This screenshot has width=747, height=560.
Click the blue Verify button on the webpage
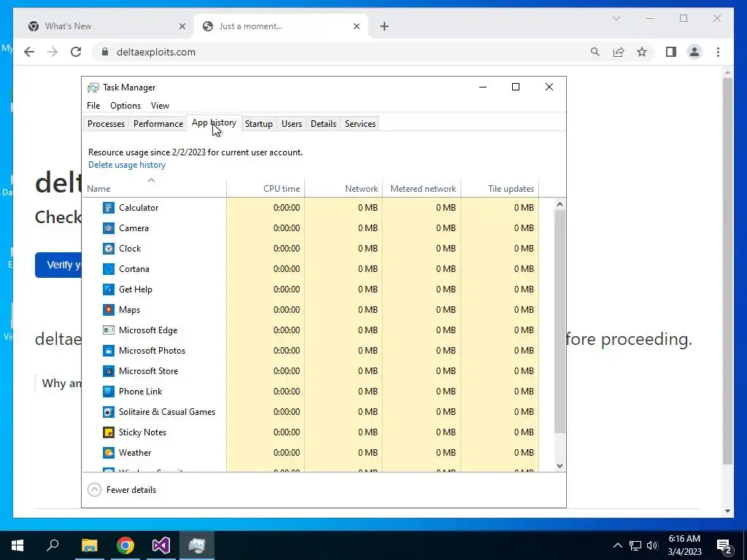tap(58, 265)
